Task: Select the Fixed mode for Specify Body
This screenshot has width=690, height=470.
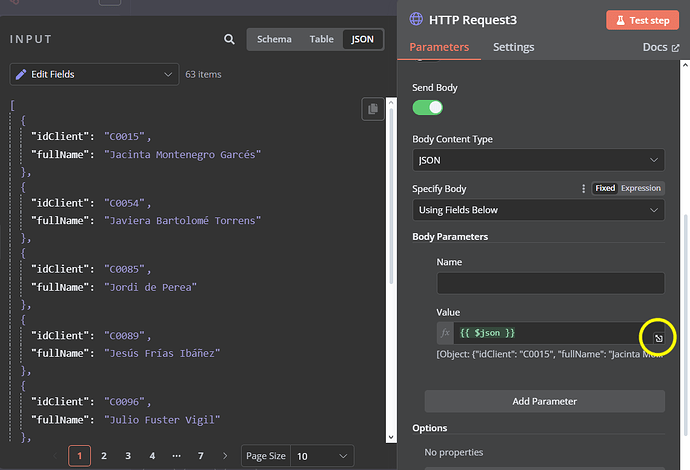Action: tap(605, 188)
